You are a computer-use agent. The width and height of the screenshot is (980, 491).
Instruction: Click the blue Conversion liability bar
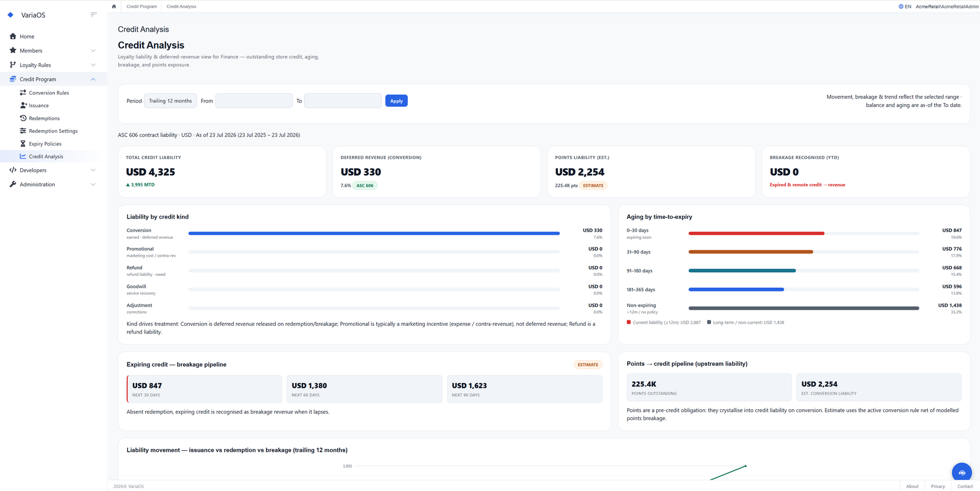point(374,233)
